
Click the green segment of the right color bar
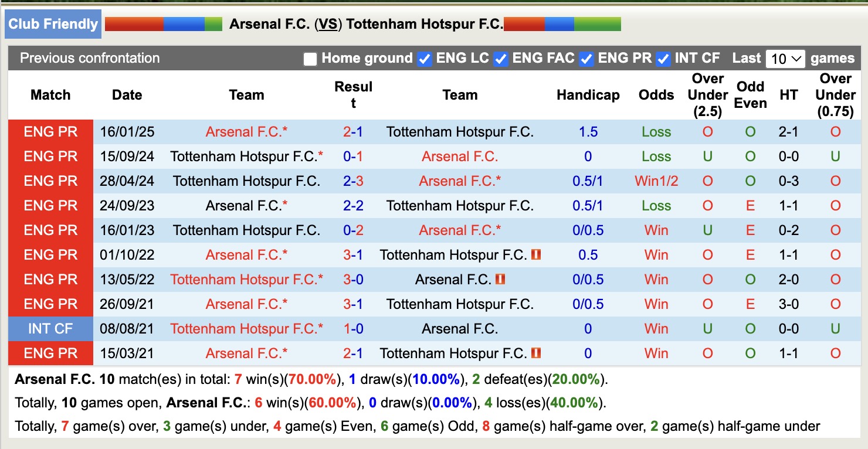(598, 24)
